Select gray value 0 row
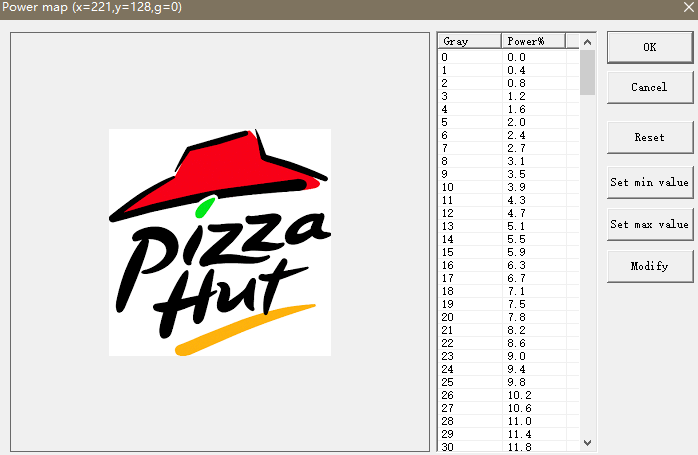This screenshot has height=455, width=698. pyautogui.click(x=509, y=57)
